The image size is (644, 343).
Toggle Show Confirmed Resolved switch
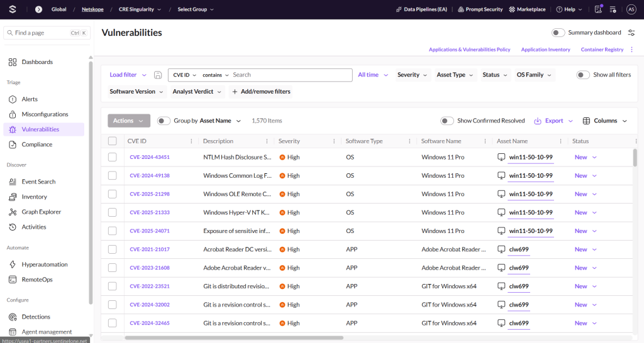447,121
